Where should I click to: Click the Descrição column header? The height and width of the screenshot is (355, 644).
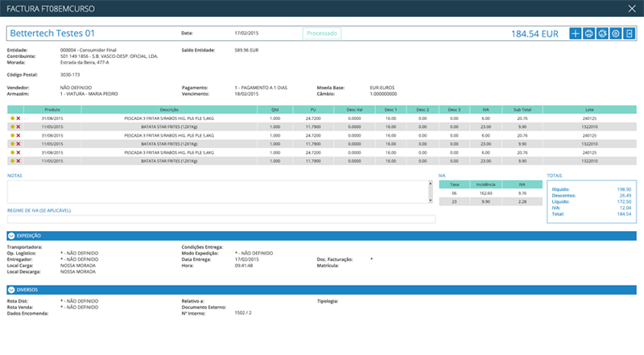tap(169, 109)
